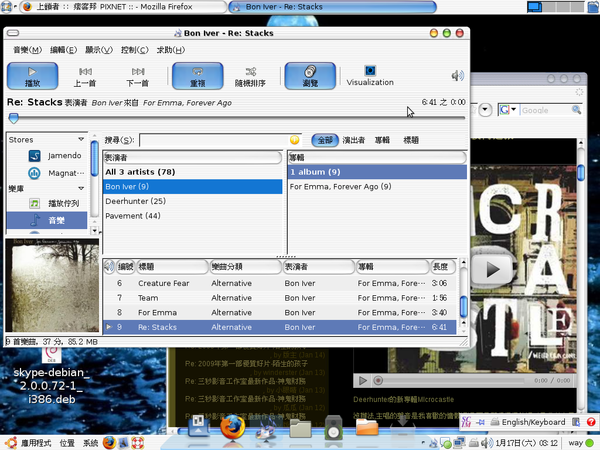Viewport: 600px width, 450px height.
Task: Select the 'Creature Fear' track
Action: coord(280,283)
